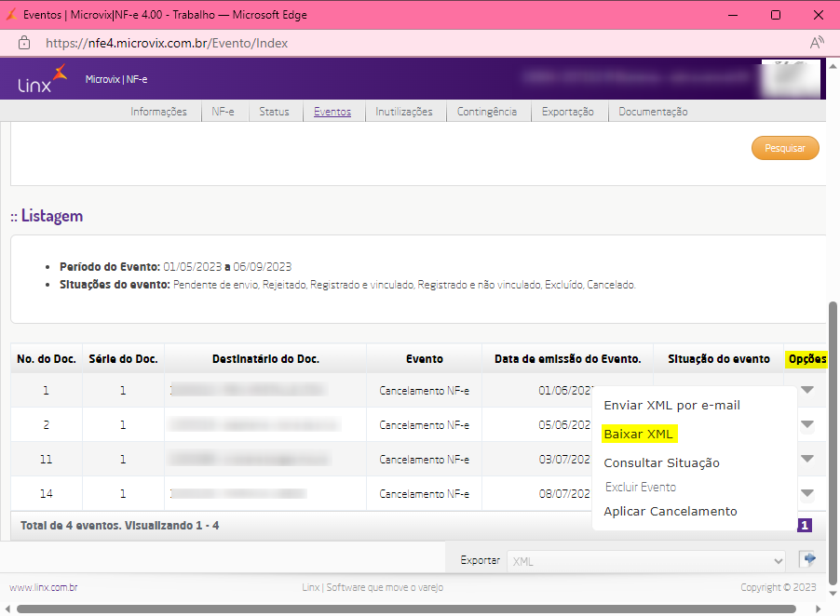
Task: Open the NF-e tab
Action: coord(223,112)
